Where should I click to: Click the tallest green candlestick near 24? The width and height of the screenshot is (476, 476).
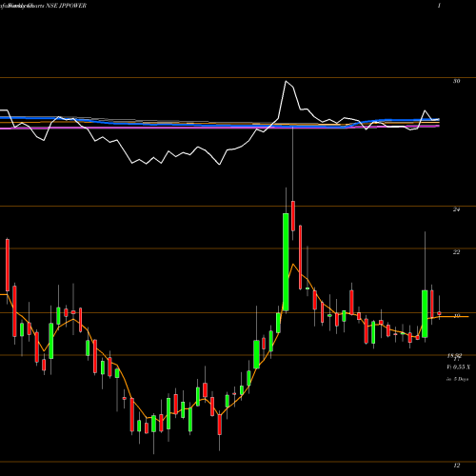[286, 262]
